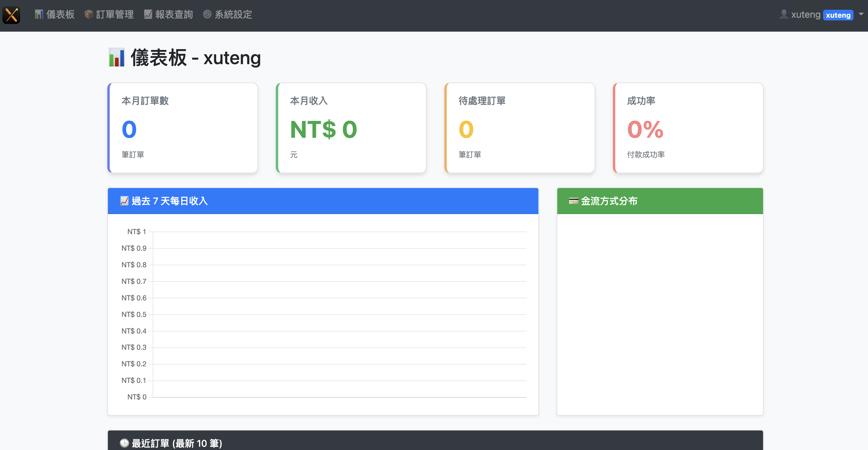Open 訂單管理 navigation item
The width and height of the screenshot is (868, 450).
pyautogui.click(x=115, y=14)
